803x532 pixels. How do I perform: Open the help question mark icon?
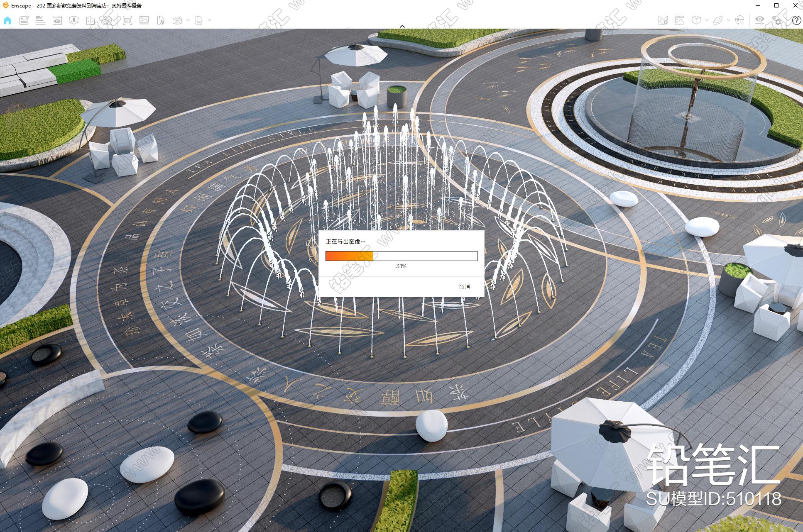tap(796, 20)
